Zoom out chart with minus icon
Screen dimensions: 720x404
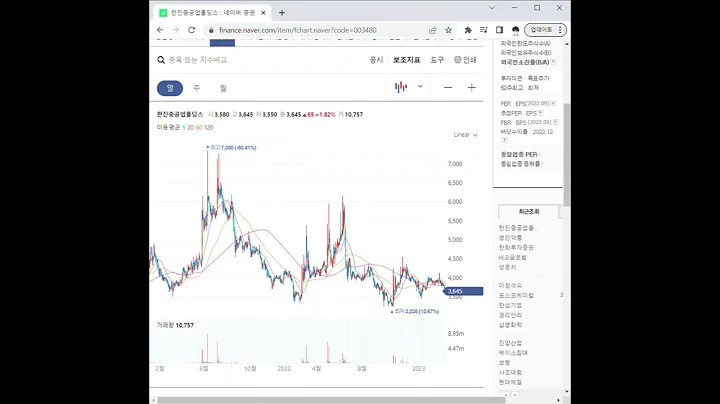click(448, 87)
